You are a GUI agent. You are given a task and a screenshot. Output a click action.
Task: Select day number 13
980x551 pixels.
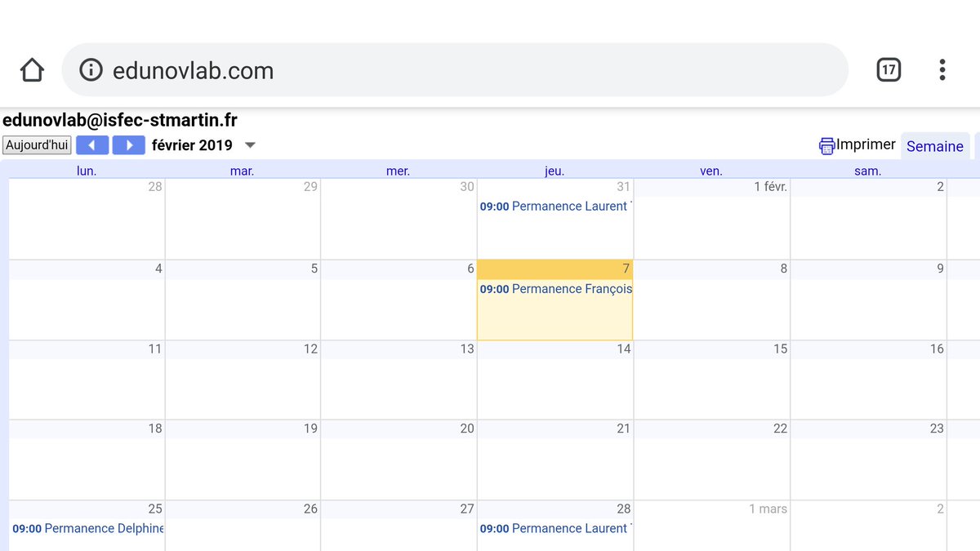[467, 349]
